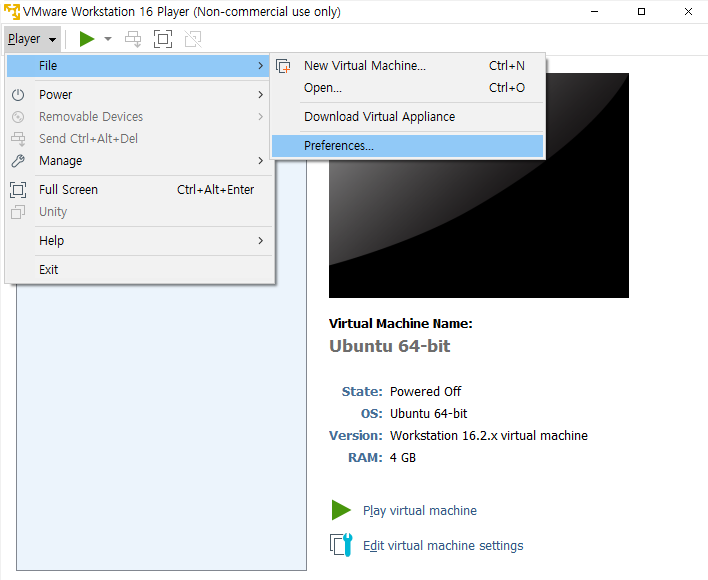Viewport: 708px width, 580px height.
Task: Click the 4 GB RAM value
Action: 403,458
